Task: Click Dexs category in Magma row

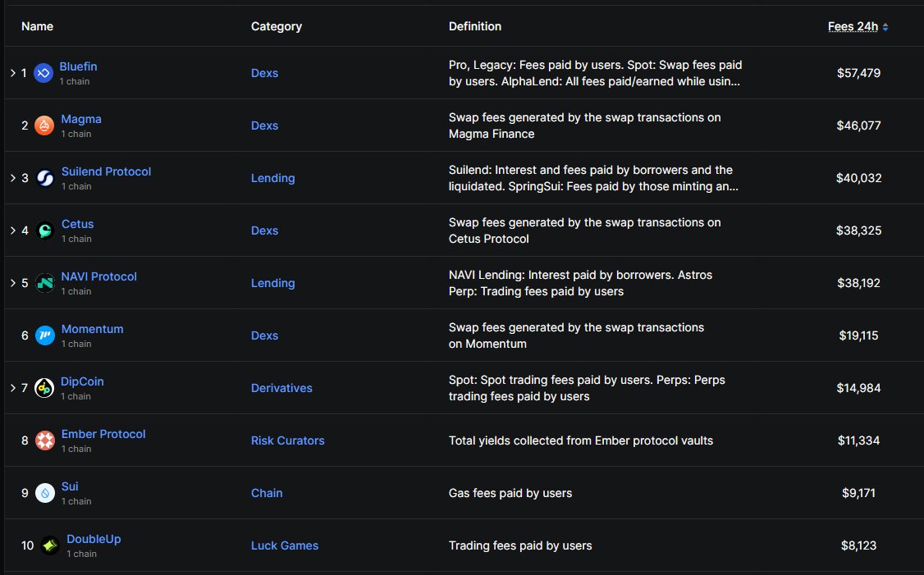Action: point(264,125)
